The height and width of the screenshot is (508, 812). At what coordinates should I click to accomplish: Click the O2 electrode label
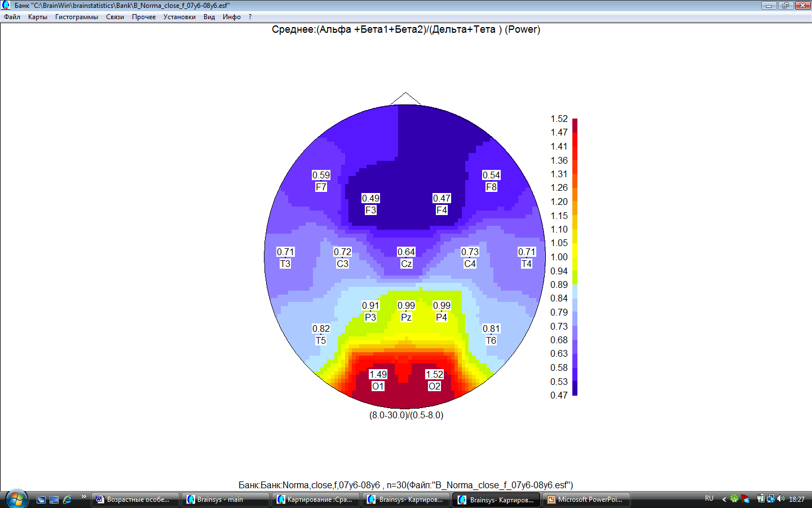click(434, 386)
